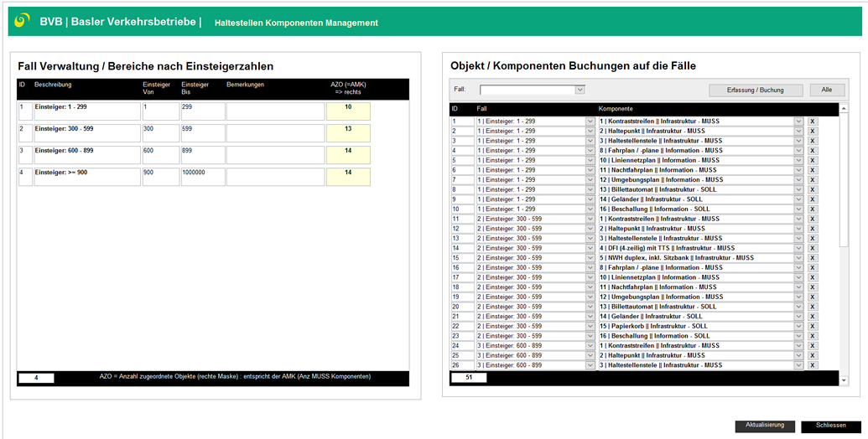The image size is (868, 439).
Task: Expand Fall dropdown in booking row 2
Action: 590,132
